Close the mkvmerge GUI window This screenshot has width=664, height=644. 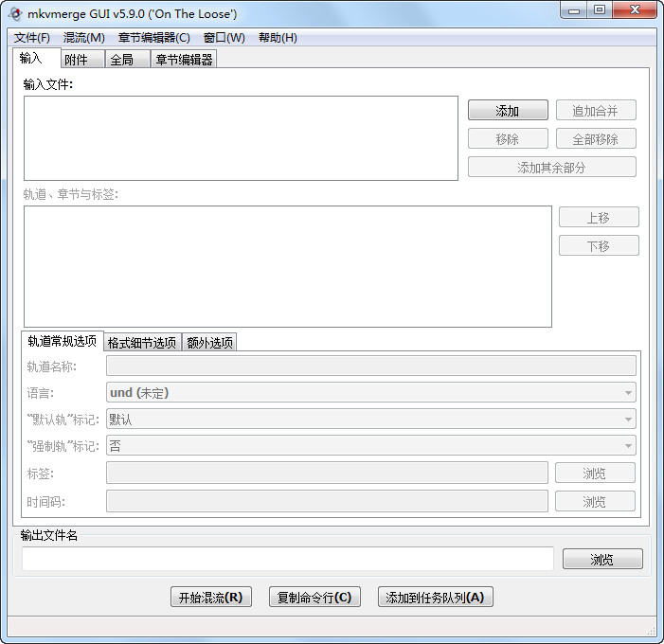coord(634,10)
